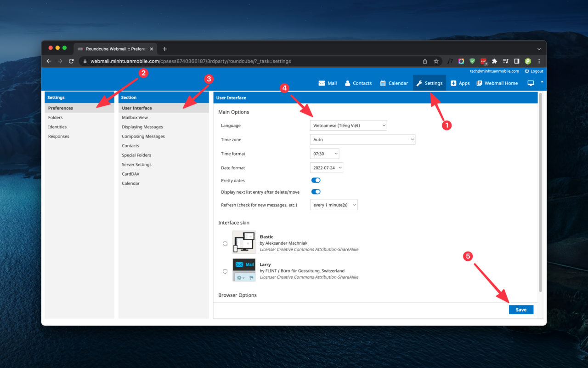
Task: Open the Date format dropdown
Action: (327, 168)
